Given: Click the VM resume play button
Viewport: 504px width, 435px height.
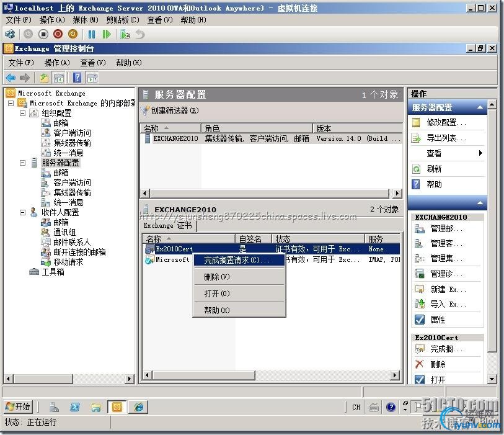Looking at the screenshot, I should click(107, 34).
